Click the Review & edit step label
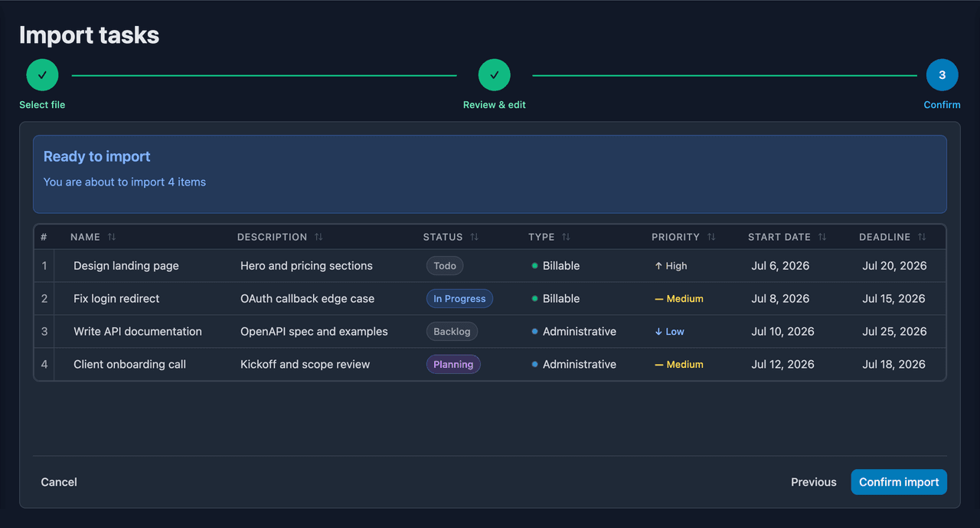This screenshot has width=980, height=528. pyautogui.click(x=495, y=105)
